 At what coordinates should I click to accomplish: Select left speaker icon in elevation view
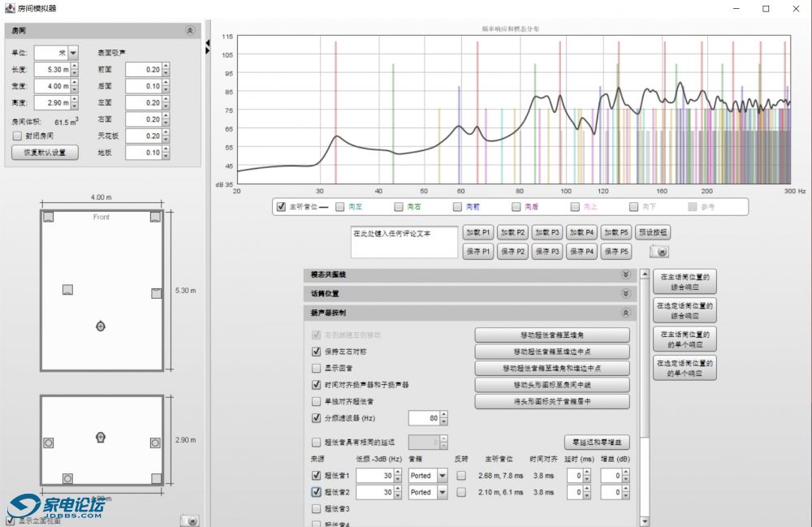click(x=48, y=443)
